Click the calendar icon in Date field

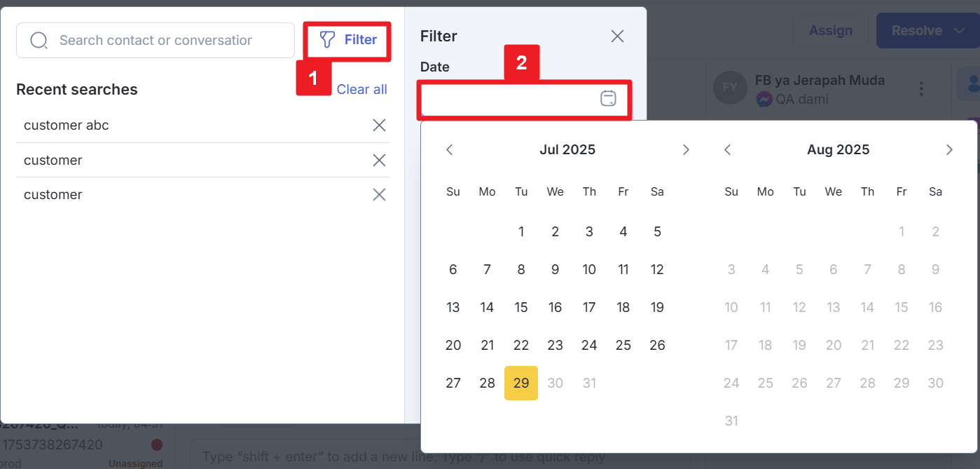608,99
